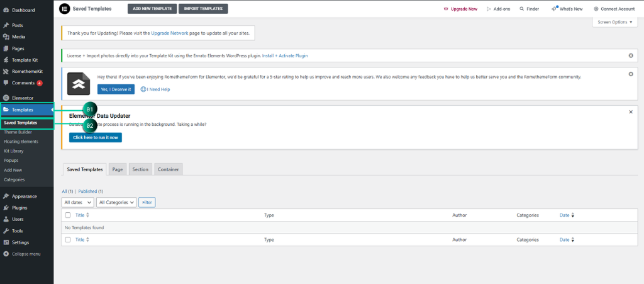Click the Tools wrench icon

[6, 231]
